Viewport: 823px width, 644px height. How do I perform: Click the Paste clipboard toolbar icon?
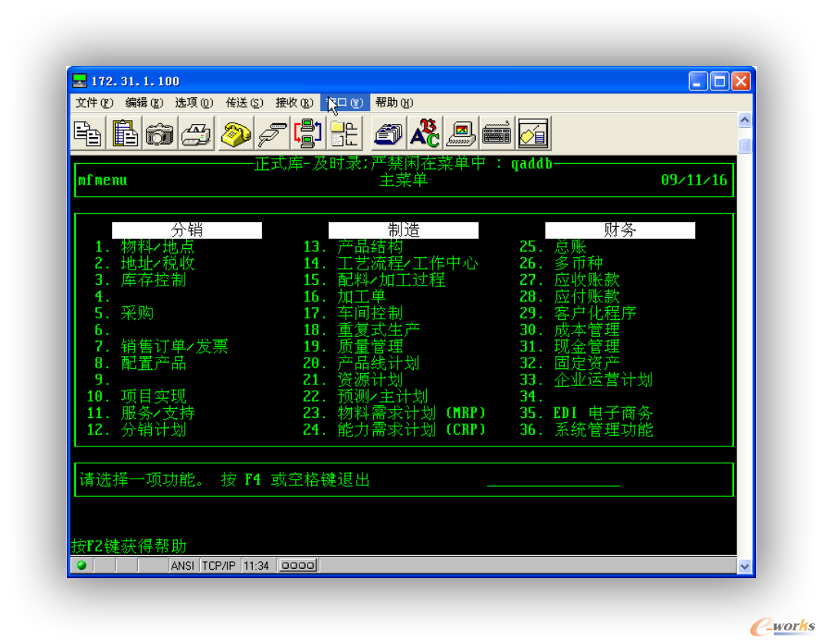125,134
